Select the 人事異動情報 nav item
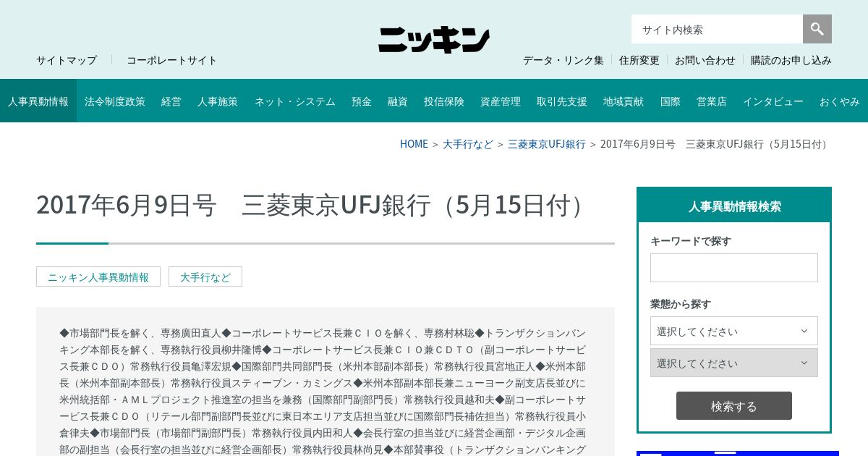This screenshot has width=868, height=456. [x=38, y=101]
